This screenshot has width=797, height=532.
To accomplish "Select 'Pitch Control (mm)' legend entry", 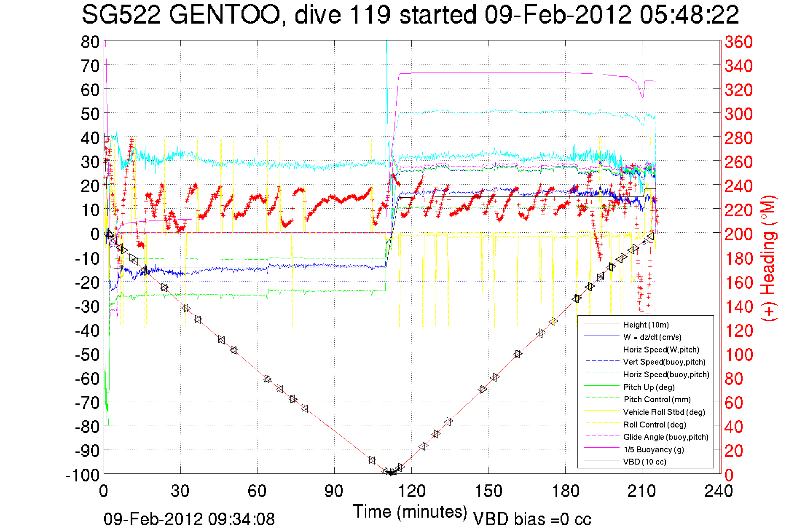I will (x=657, y=399).
